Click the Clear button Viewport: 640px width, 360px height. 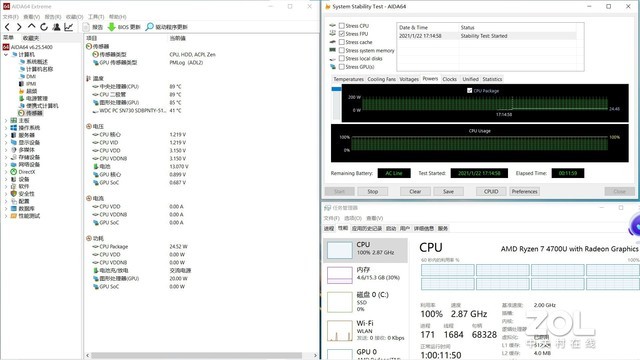[x=415, y=191]
